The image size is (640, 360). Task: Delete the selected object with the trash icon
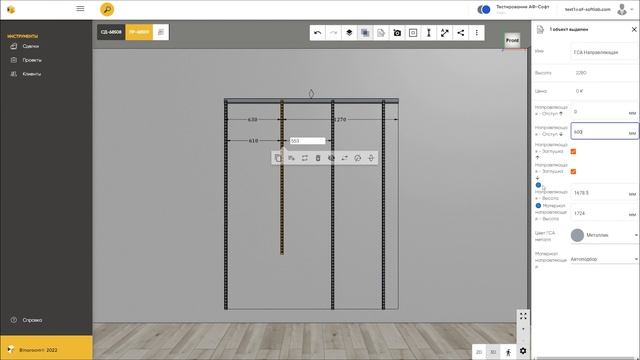click(x=318, y=158)
